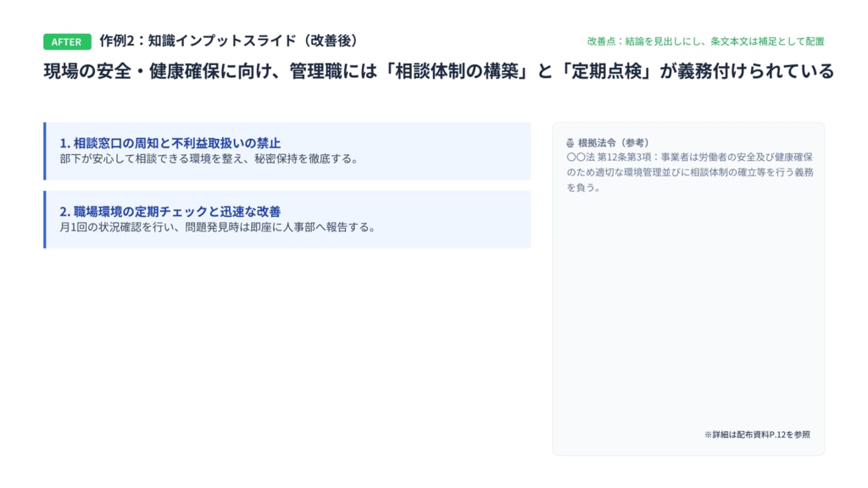Click the green note '改善点：結論を見出しにし、条文本文は補足として配置'
Image resolution: width=868 pixels, height=488 pixels.
pos(705,41)
